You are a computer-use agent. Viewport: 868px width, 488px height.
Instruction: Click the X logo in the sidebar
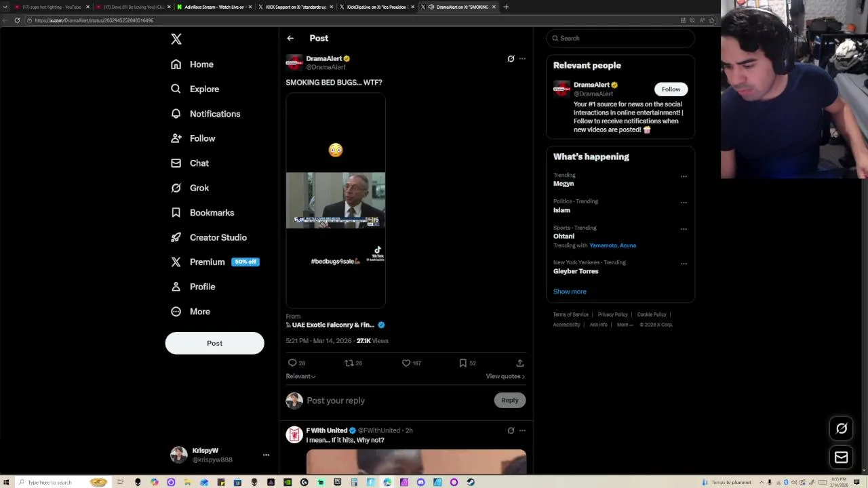[176, 39]
